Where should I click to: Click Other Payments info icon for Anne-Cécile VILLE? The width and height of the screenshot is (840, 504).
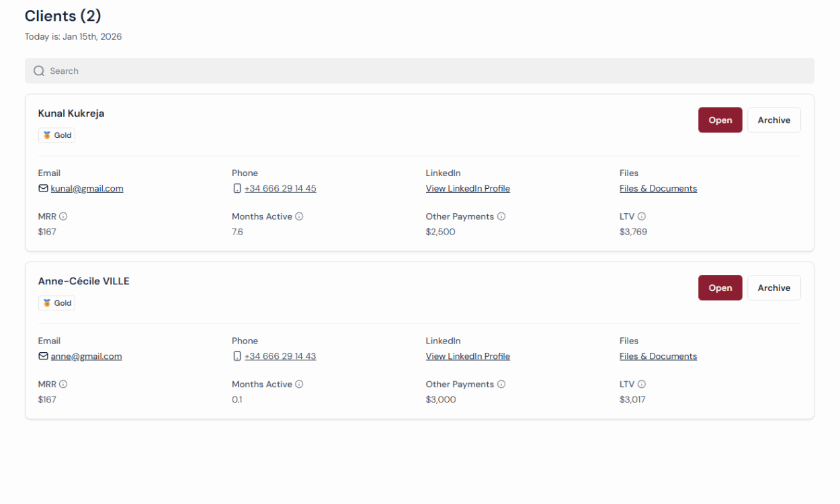pos(501,384)
